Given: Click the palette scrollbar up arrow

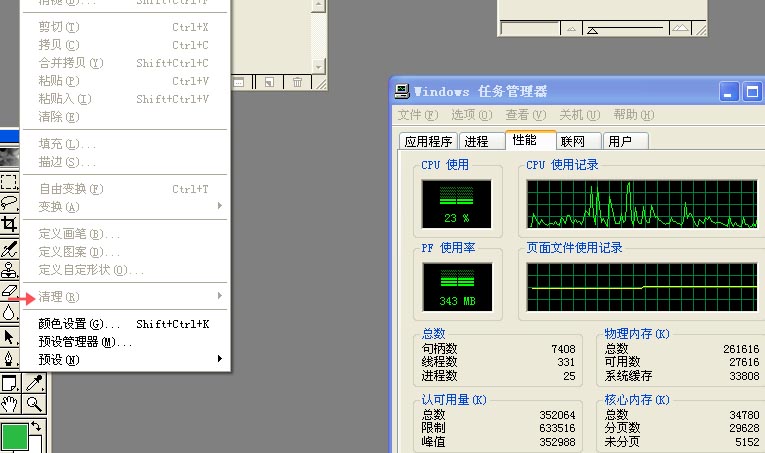Looking at the screenshot, I should (318, 5).
